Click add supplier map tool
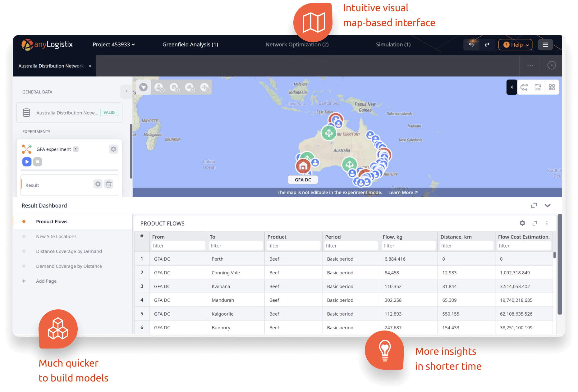This screenshot has width=578, height=392. [x=205, y=88]
